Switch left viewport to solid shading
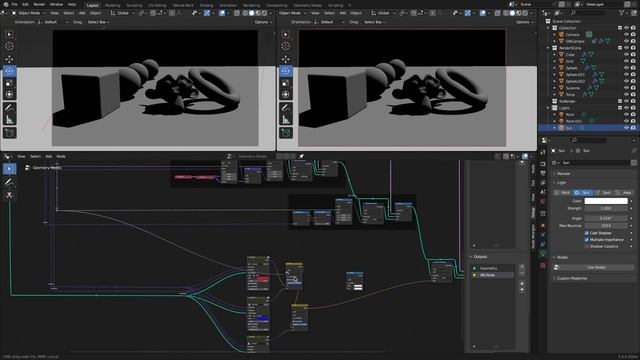This screenshot has height=360, width=640. click(251, 13)
